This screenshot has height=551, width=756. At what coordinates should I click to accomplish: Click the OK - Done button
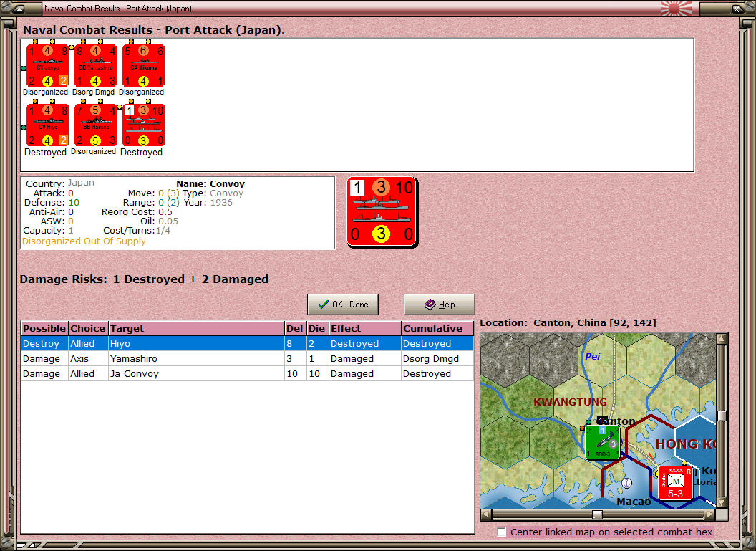pyautogui.click(x=343, y=305)
